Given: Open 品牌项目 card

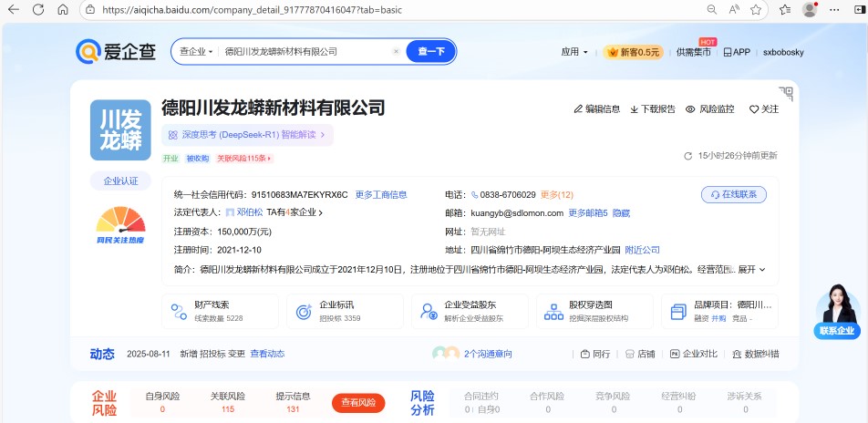Looking at the screenshot, I should (x=719, y=311).
